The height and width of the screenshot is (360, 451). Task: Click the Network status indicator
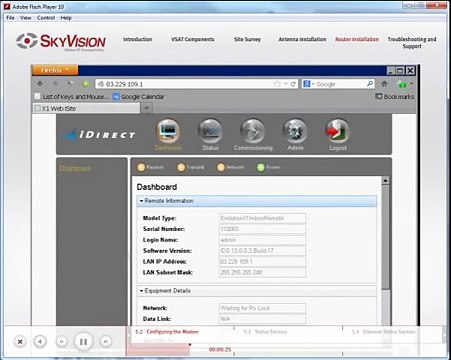pos(230,167)
